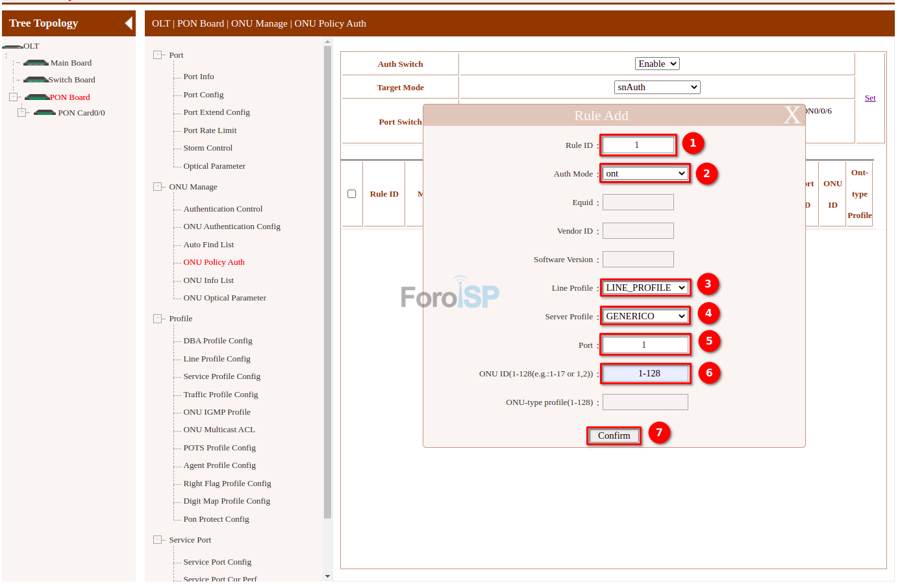
Task: Collapse the ONU Manage tree section
Action: 157,187
